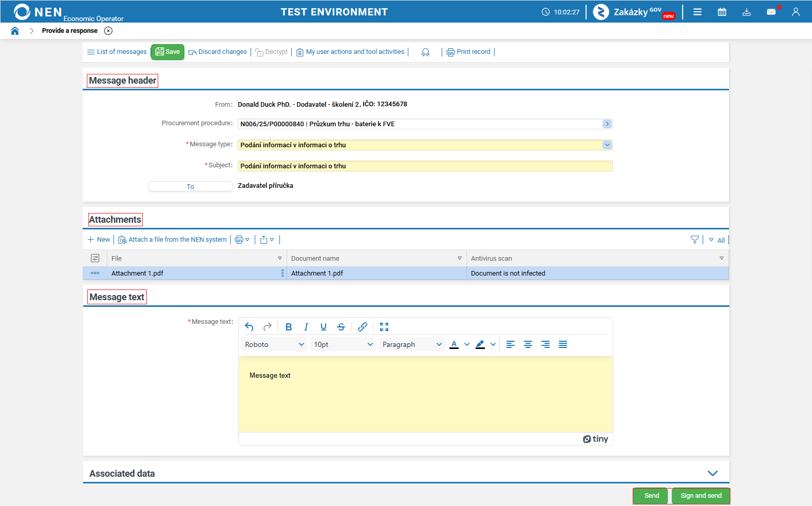The width and height of the screenshot is (812, 506).
Task: Click the tiny editor logo link
Action: (595, 439)
